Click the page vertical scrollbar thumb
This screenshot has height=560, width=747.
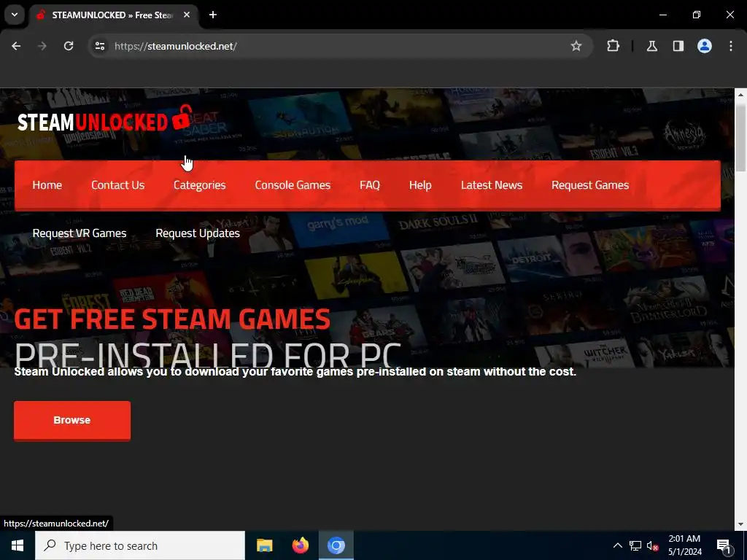tap(740, 138)
